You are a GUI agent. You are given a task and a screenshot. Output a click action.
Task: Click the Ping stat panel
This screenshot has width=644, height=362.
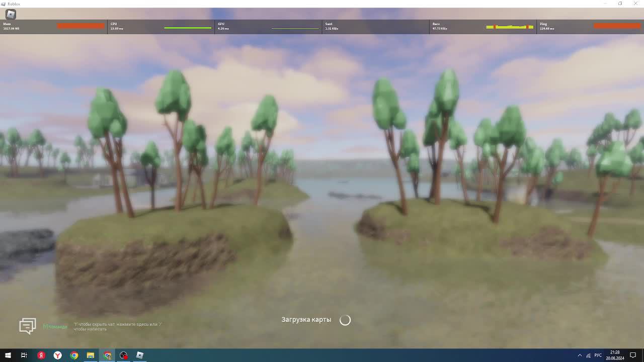click(590, 27)
